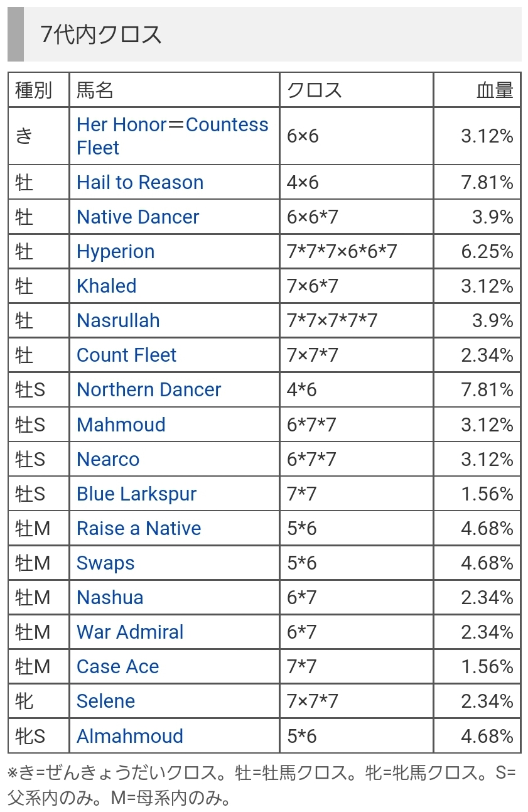The width and height of the screenshot is (528, 812).
Task: Open the Her Honor=Countess Fleet link
Action: (x=173, y=136)
